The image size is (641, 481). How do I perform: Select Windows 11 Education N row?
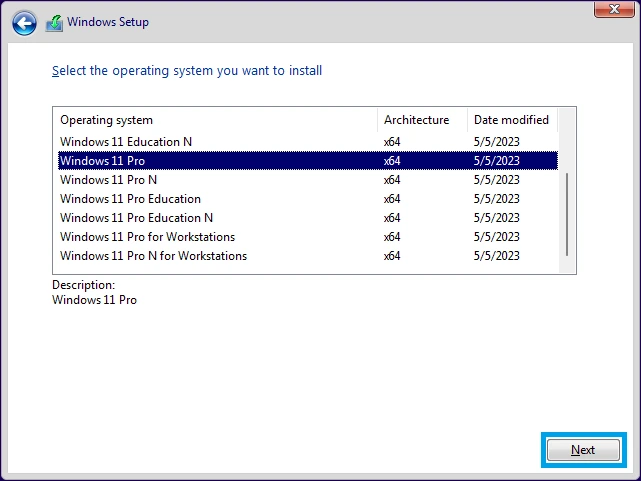point(126,141)
